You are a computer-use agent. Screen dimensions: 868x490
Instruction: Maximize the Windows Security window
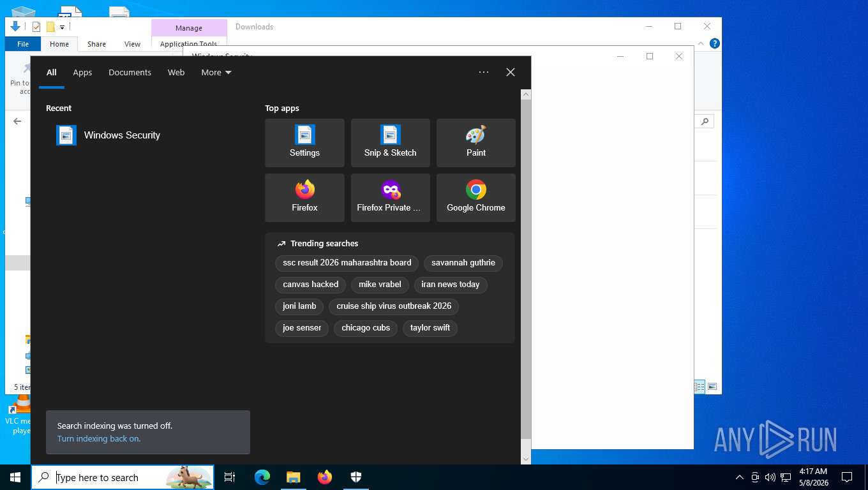[x=650, y=56]
